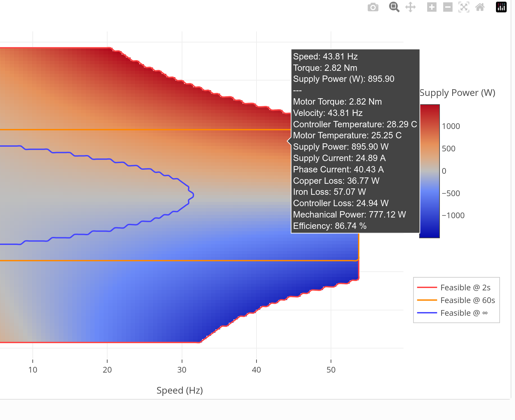Open the Plotly logo link icon
515x420 pixels.
tap(501, 7)
